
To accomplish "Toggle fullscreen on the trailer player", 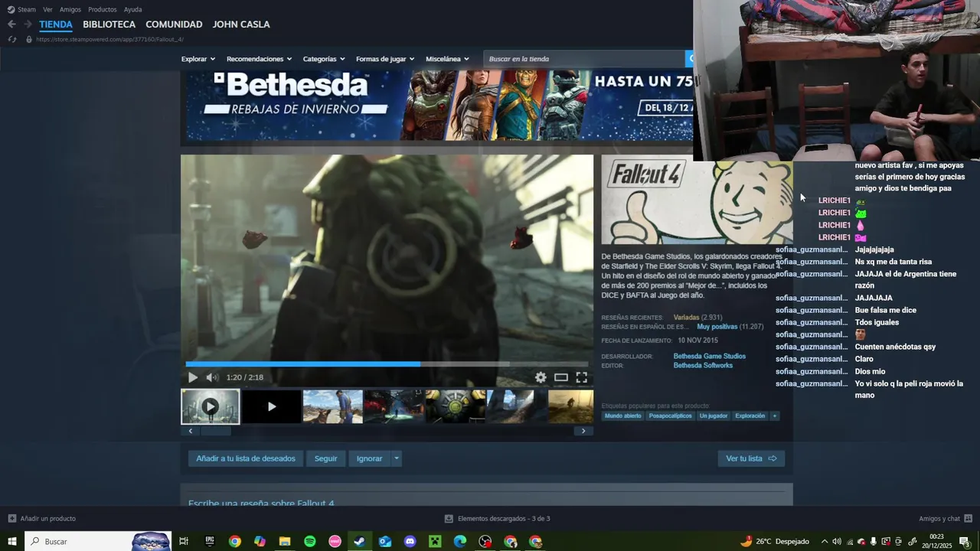I will click(x=582, y=377).
